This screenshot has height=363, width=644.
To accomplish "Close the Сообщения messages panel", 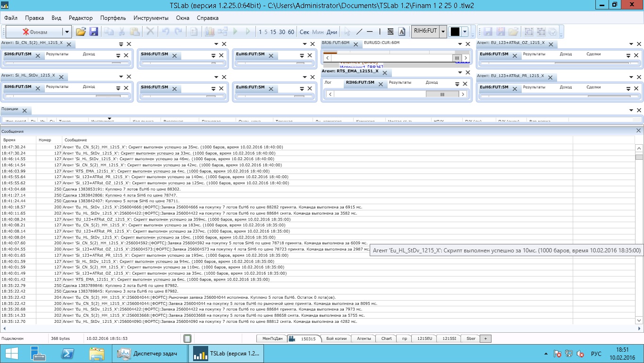I will click(x=638, y=130).
